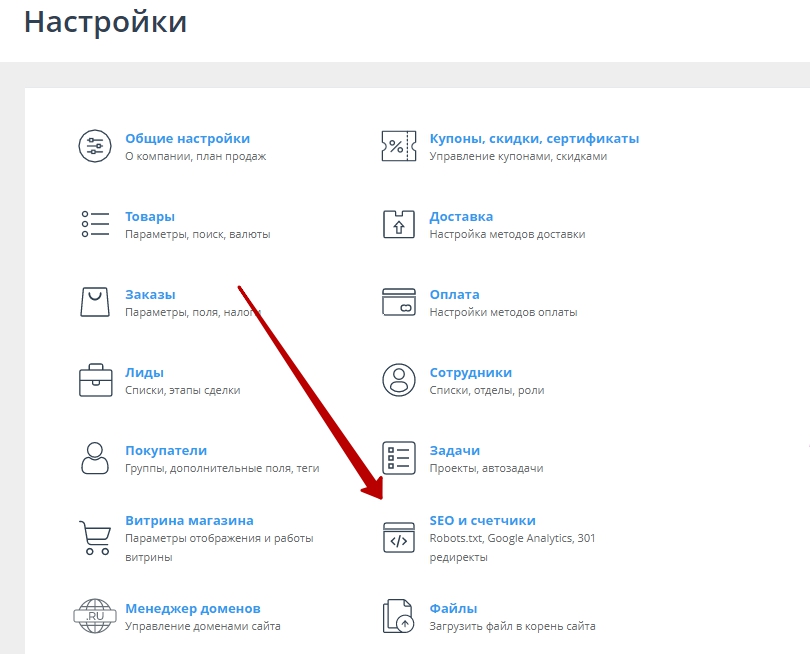This screenshot has width=810, height=654.
Task: Select the bulleted list icon for Товары
Action: pyautogui.click(x=95, y=224)
